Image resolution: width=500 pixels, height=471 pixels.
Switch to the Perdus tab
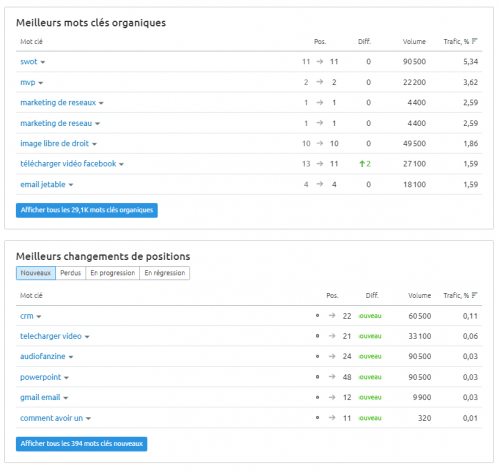(71, 273)
